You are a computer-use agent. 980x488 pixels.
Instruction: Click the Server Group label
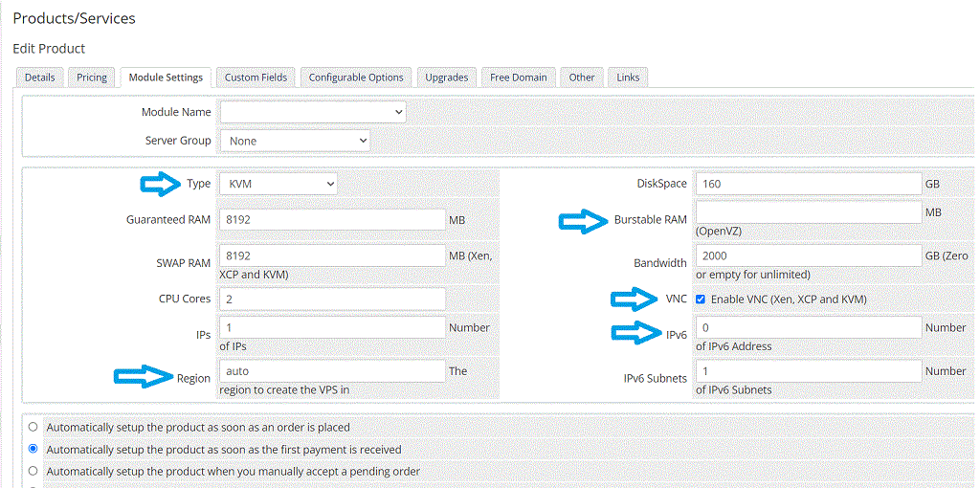coord(178,141)
